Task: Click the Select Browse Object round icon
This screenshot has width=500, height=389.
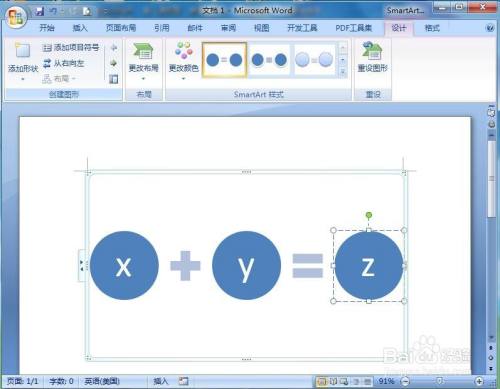Action: (491, 357)
